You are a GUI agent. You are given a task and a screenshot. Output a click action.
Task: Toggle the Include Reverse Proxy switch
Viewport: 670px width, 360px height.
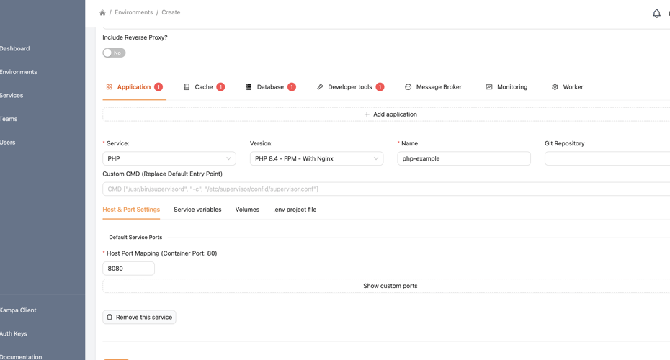114,53
